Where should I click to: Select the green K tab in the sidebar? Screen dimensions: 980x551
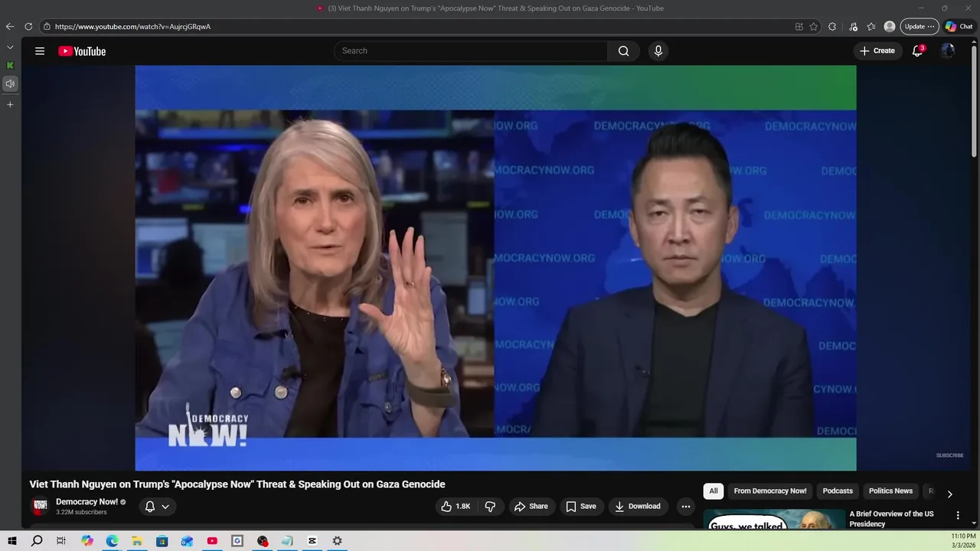point(10,65)
